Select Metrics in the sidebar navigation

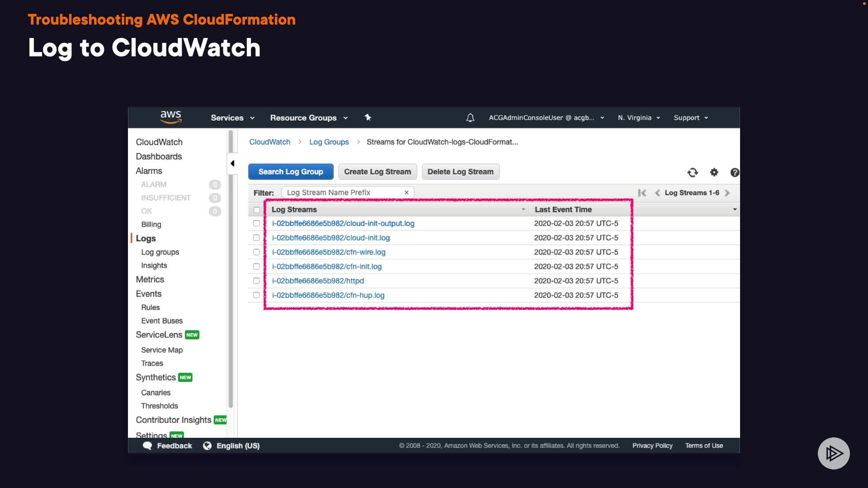150,280
